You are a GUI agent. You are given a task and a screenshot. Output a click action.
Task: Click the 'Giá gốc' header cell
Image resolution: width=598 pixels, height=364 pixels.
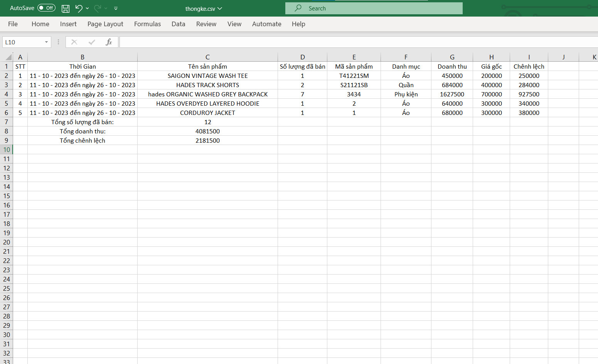tap(492, 66)
